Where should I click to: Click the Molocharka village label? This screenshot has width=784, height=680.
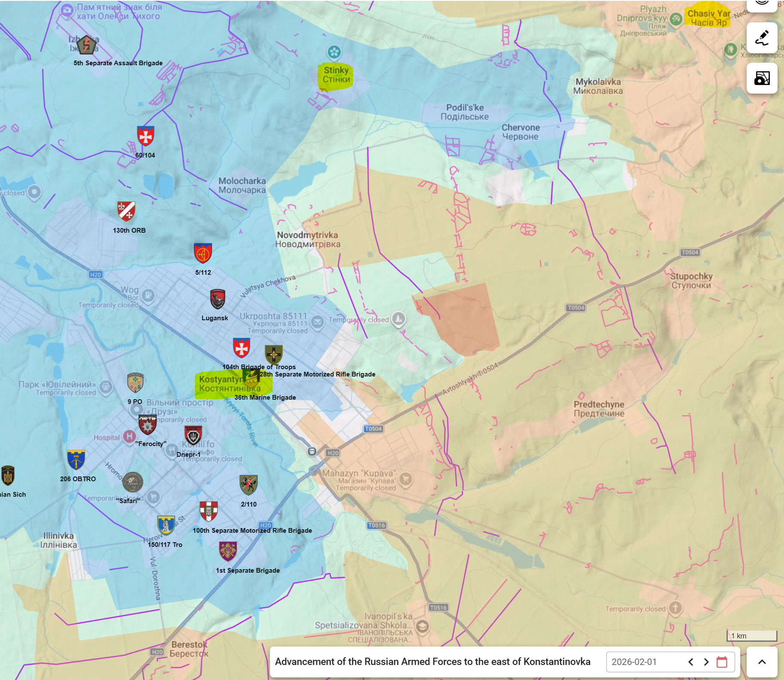(x=242, y=185)
